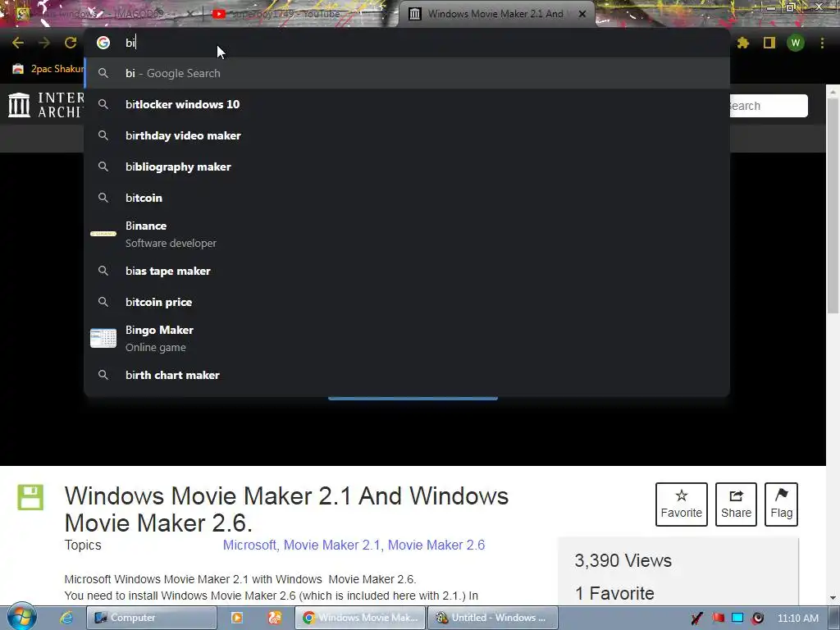Open the Chrome extensions puzzle icon

pyautogui.click(x=743, y=43)
